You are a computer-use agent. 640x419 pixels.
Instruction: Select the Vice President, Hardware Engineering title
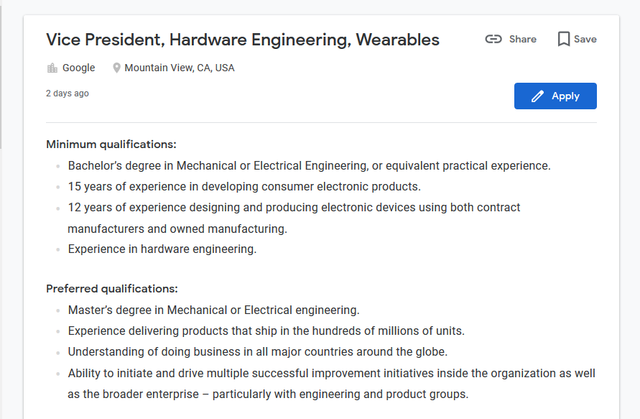click(243, 40)
